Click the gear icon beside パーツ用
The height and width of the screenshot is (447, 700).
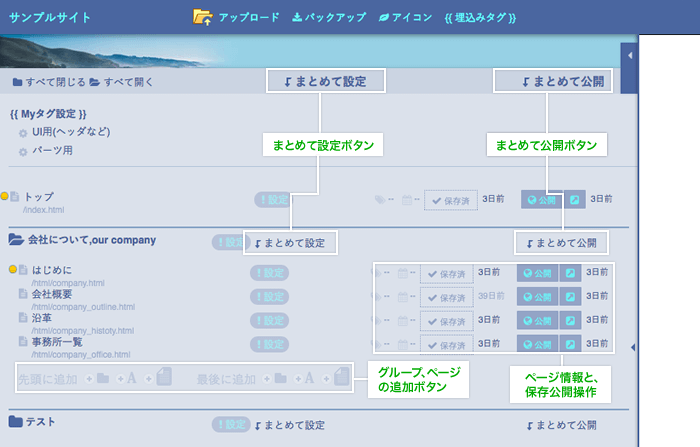click(x=23, y=152)
